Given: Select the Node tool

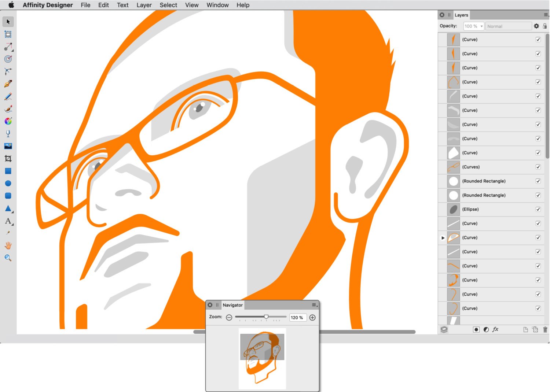Looking at the screenshot, I should [8, 47].
